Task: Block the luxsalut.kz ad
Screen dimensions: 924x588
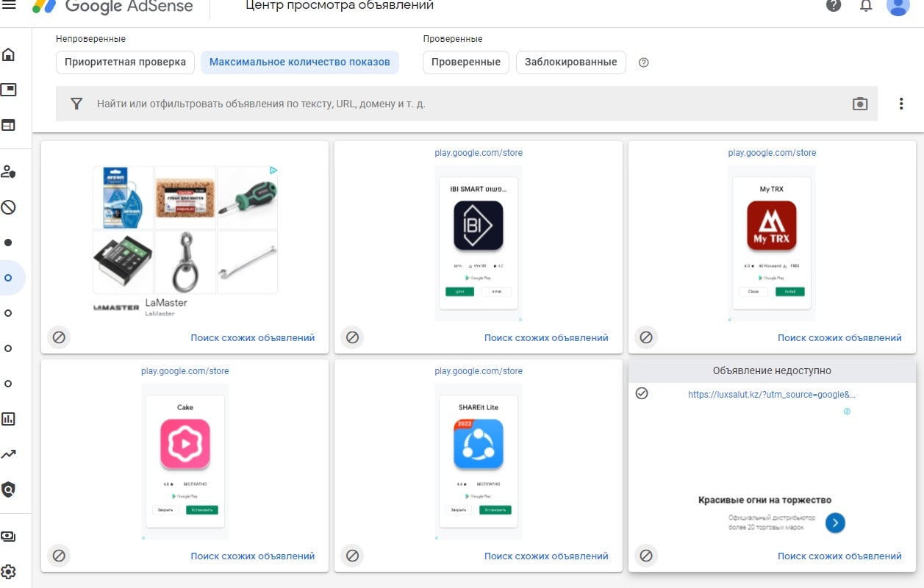Action: click(x=646, y=556)
